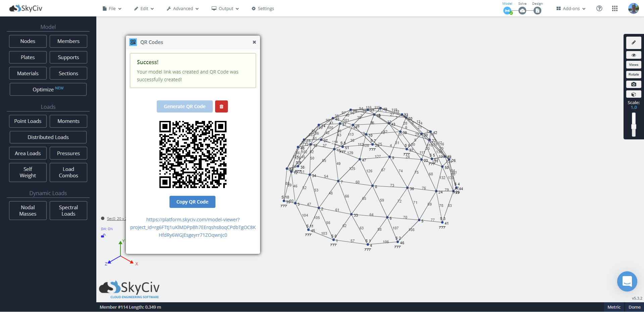This screenshot has width=644, height=312.
Task: Click Member #114 Length status text
Action: tap(130, 307)
